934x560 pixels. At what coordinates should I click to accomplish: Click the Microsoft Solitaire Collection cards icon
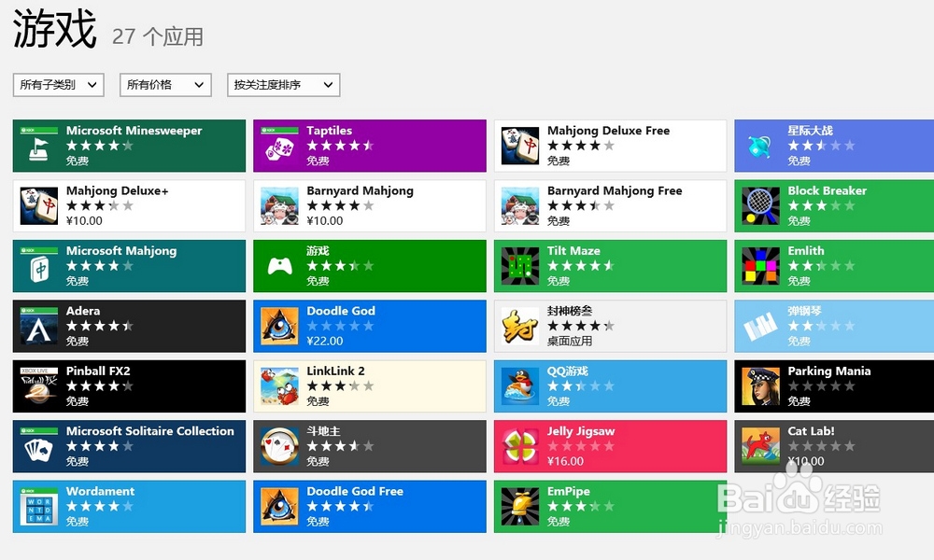coord(38,446)
